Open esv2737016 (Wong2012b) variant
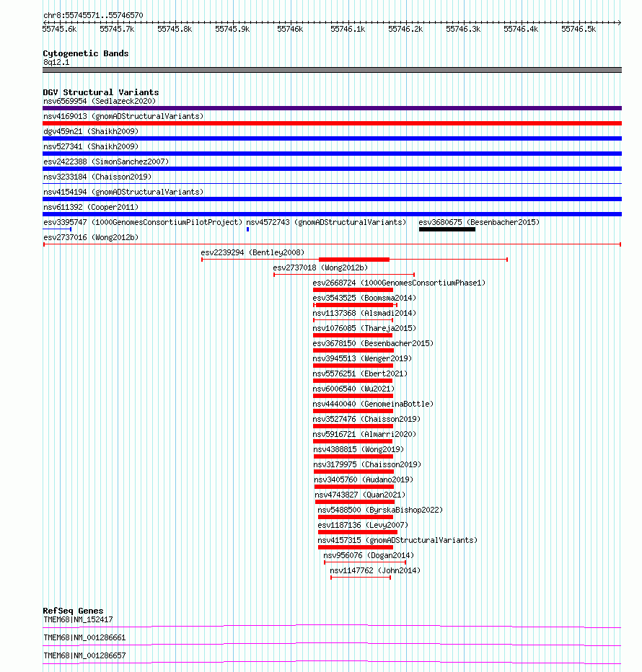Viewport: 642px width, 672px height. (x=91, y=237)
